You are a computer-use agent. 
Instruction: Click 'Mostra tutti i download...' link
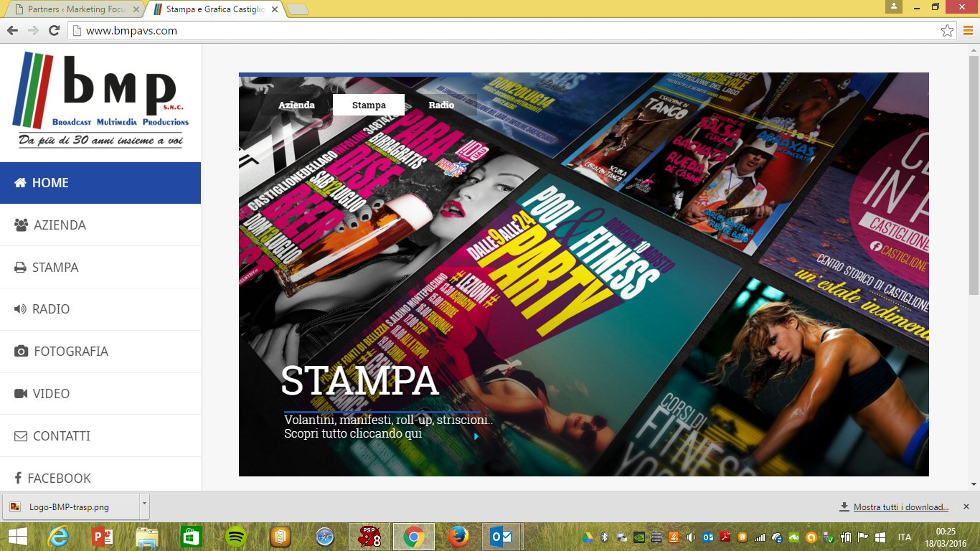(x=901, y=507)
